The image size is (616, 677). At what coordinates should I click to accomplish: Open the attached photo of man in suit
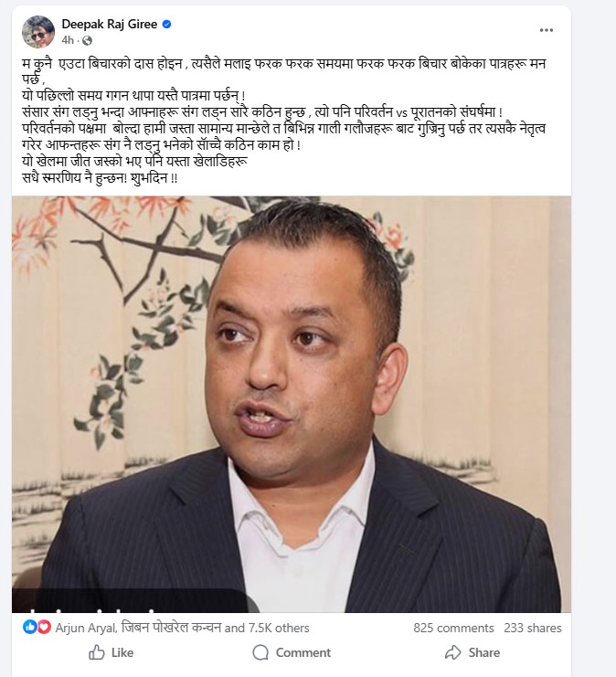click(x=292, y=404)
